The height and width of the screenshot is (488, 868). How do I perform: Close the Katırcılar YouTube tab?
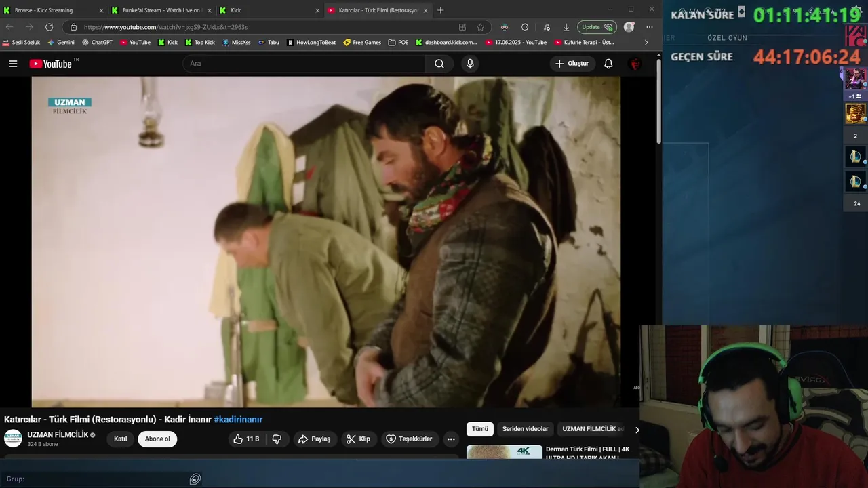426,10
